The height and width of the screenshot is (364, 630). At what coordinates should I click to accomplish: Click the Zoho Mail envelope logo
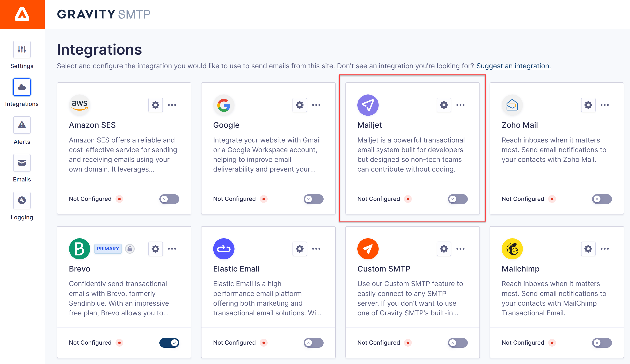(512, 105)
